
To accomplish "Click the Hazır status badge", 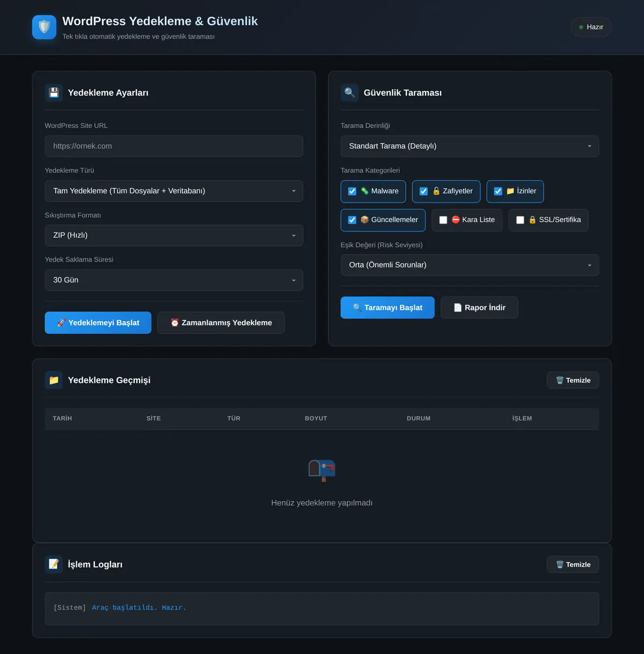I will (x=591, y=27).
